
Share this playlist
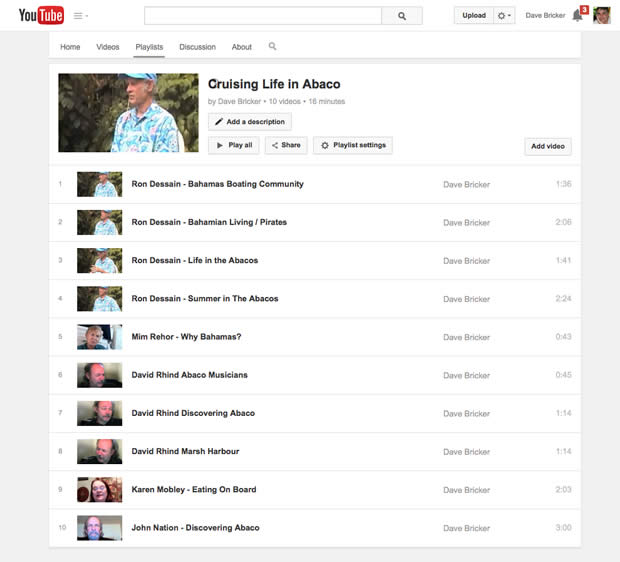(x=286, y=145)
